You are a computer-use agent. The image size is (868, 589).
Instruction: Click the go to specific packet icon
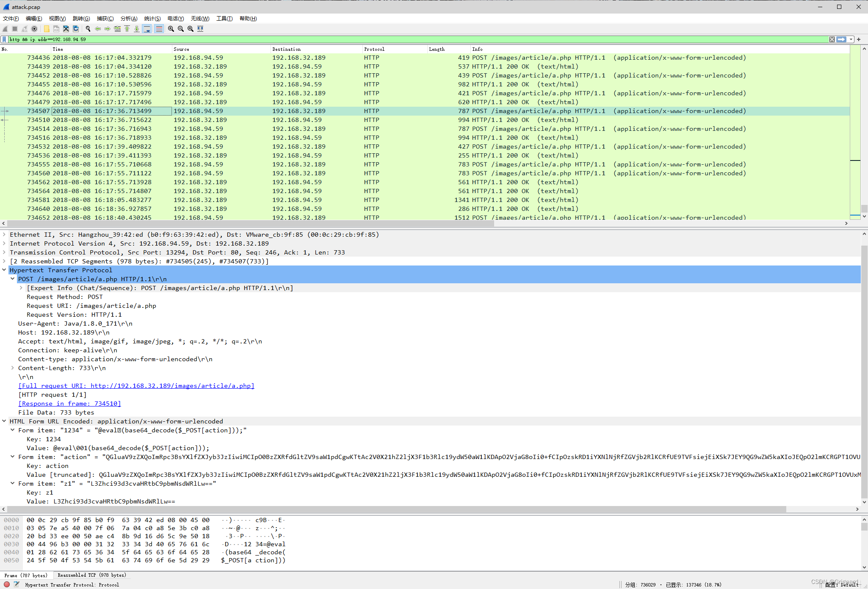[117, 29]
